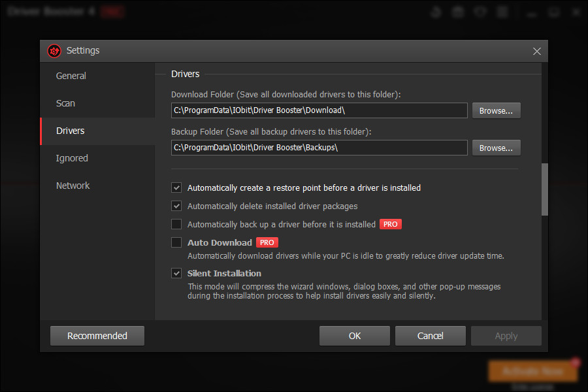The height and width of the screenshot is (392, 588).
Task: Open the Network settings section
Action: (73, 185)
